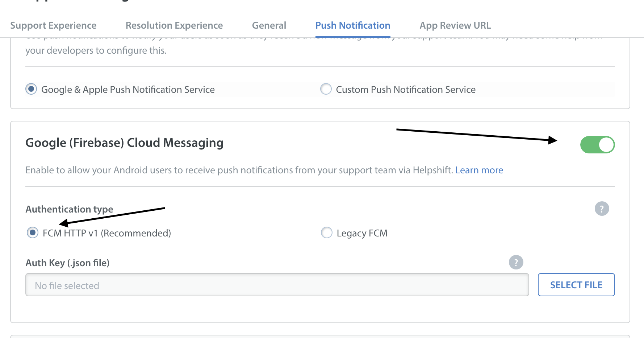Follow the Learn more link
The width and height of the screenshot is (644, 338).
pos(479,170)
